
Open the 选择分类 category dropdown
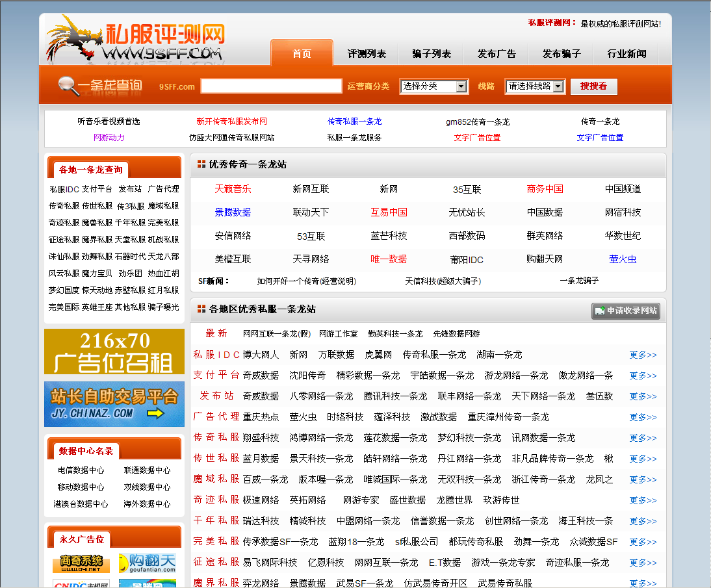pos(433,86)
